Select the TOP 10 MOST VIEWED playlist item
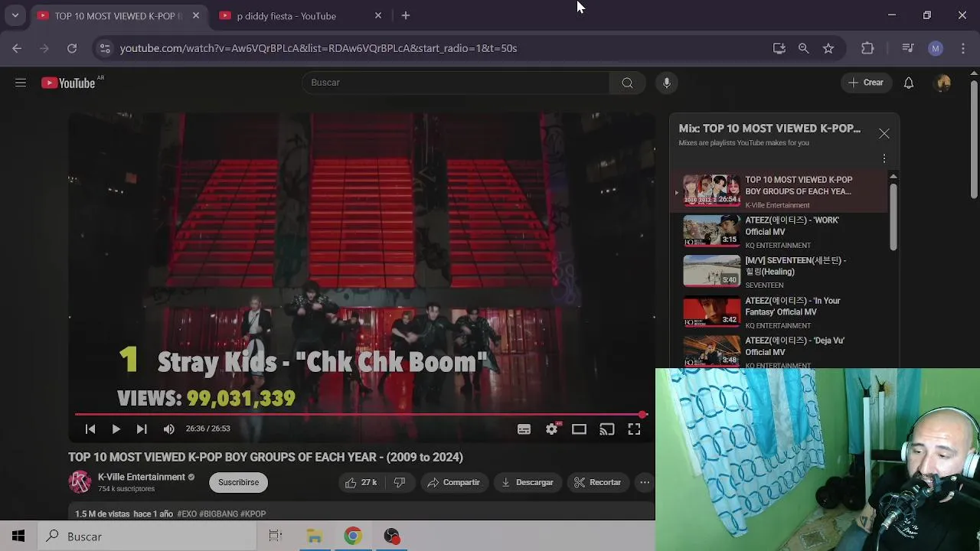 [781, 191]
